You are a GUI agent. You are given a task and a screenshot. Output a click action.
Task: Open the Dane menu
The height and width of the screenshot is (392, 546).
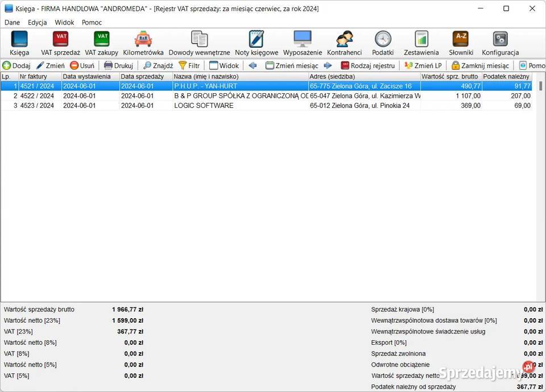tap(12, 23)
